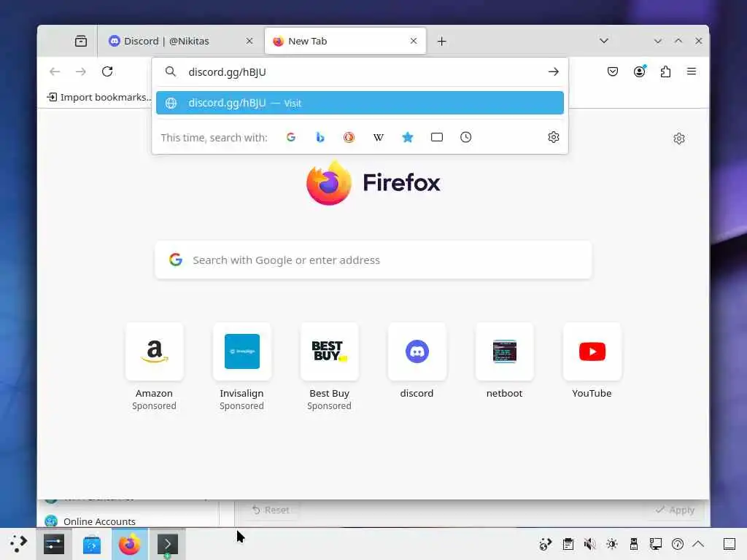Open search settings gear in urlbar dropdown
The height and width of the screenshot is (560, 747).
tap(553, 137)
